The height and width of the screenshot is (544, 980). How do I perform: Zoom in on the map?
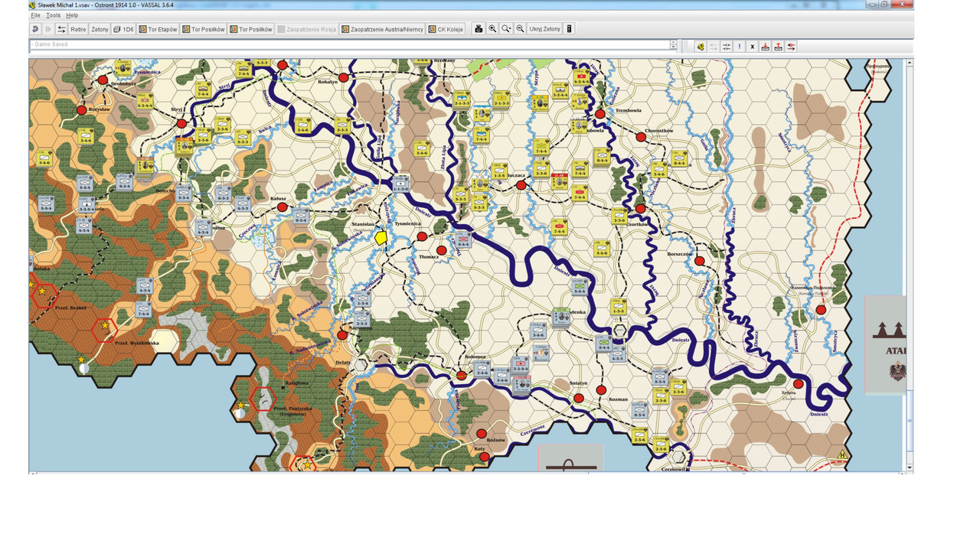click(492, 29)
